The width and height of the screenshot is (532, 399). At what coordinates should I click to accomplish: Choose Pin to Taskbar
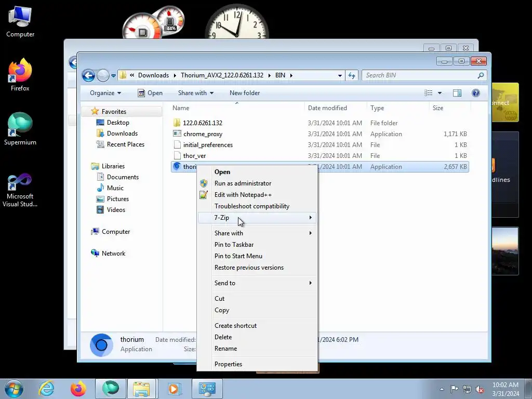(x=257, y=245)
